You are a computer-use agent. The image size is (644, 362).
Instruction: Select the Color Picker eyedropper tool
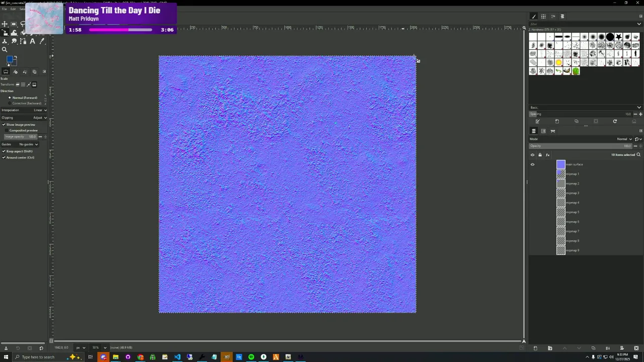pyautogui.click(x=42, y=41)
